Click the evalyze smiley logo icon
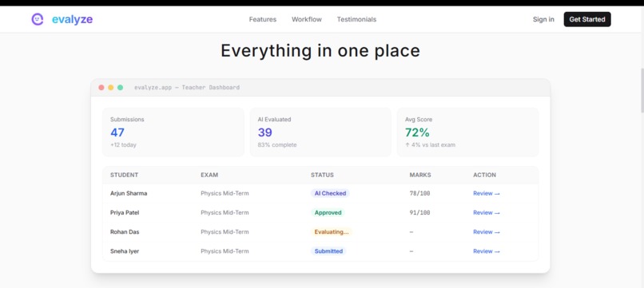The height and width of the screenshot is (288, 644). click(x=38, y=19)
